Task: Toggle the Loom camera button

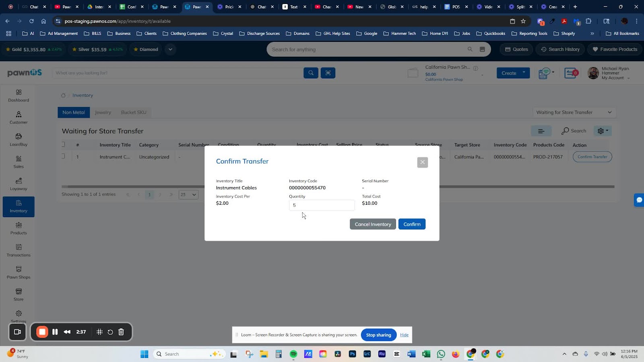Action: tap(18, 332)
